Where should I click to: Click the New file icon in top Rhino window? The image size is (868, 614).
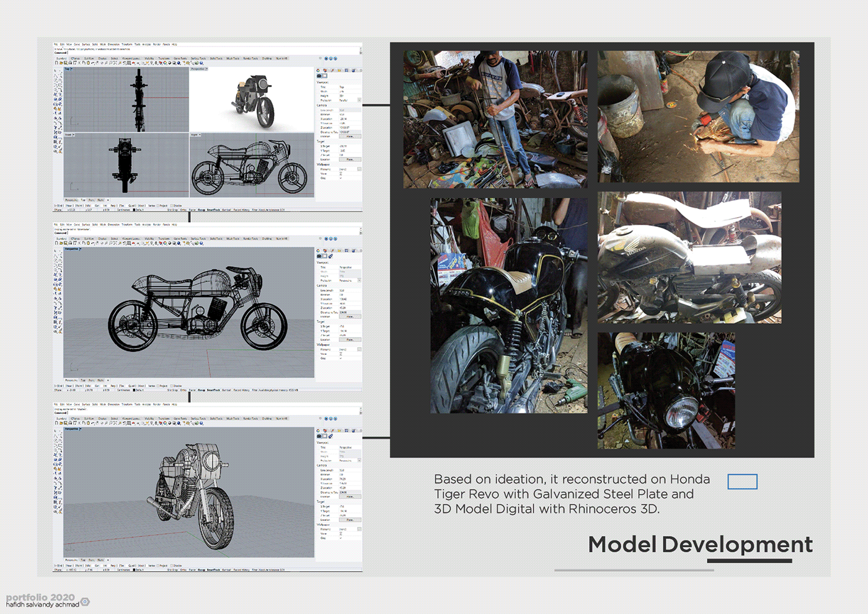(x=57, y=63)
